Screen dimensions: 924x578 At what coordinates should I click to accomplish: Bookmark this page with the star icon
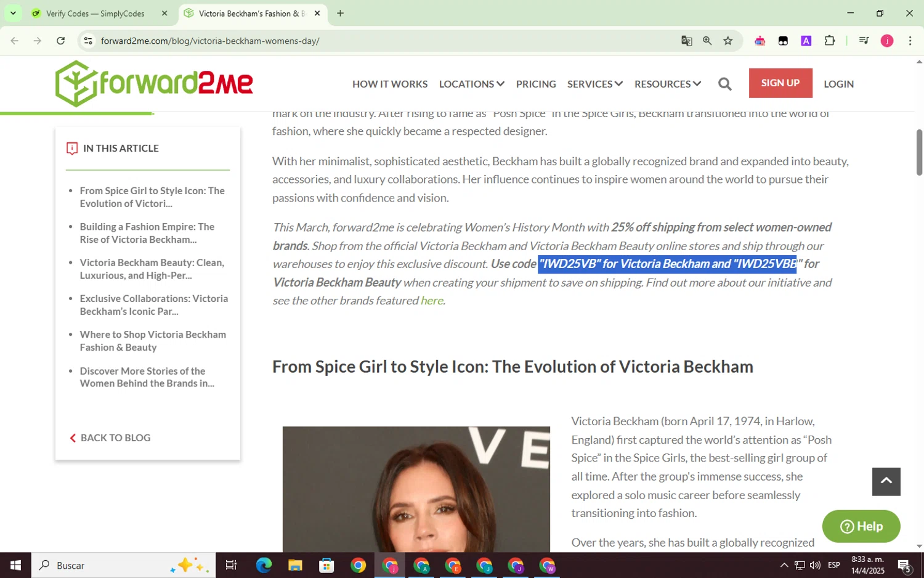pos(728,41)
